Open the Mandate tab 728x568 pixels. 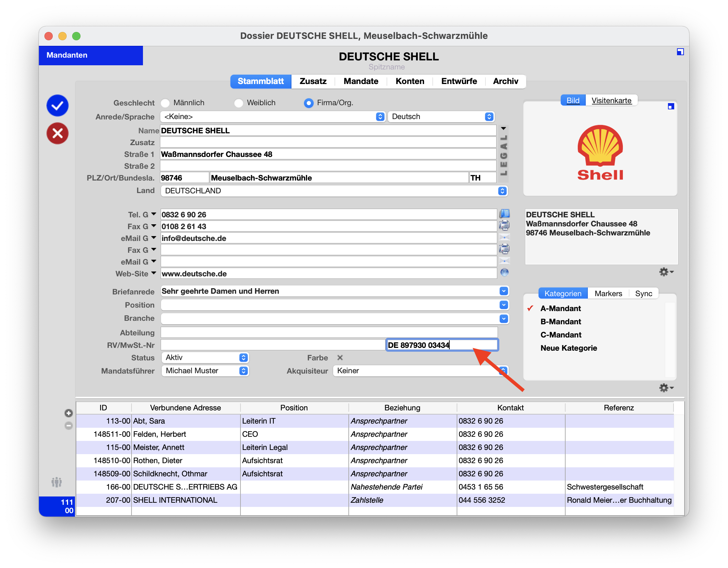(361, 81)
